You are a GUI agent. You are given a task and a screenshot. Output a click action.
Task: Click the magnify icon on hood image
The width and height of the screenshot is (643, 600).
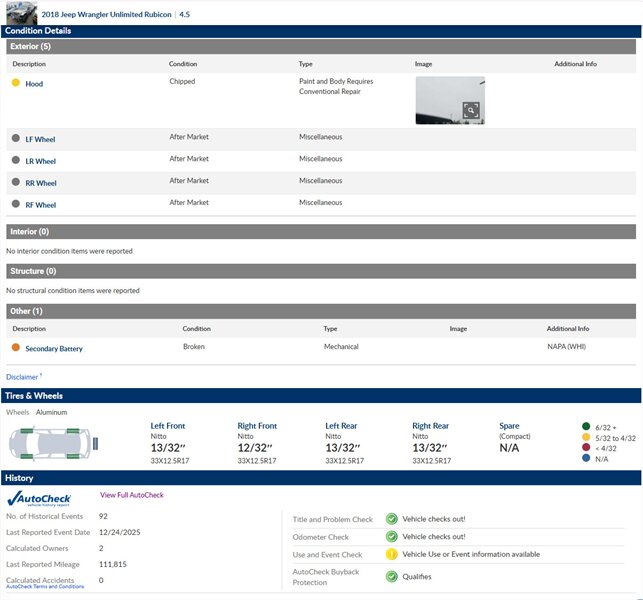coord(471,110)
